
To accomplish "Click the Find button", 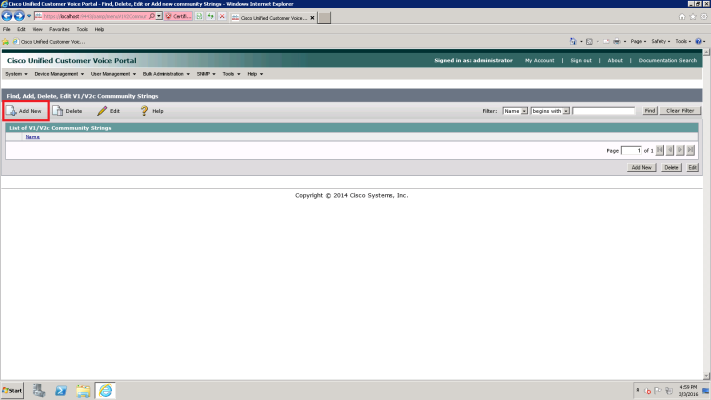I will coord(650,111).
